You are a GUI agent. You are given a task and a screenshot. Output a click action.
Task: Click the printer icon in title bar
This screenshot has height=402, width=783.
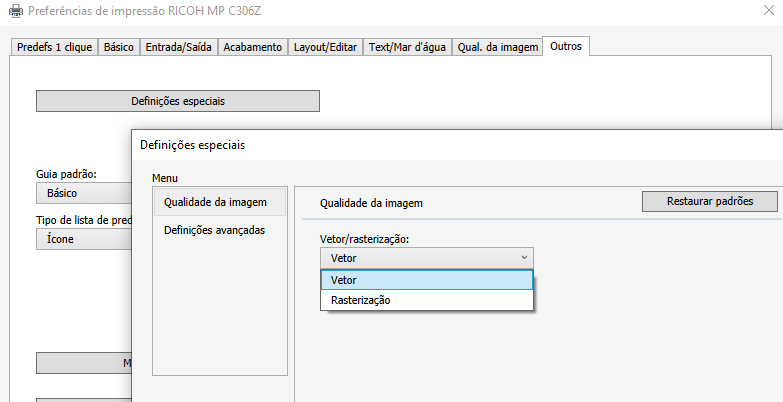tap(14, 13)
